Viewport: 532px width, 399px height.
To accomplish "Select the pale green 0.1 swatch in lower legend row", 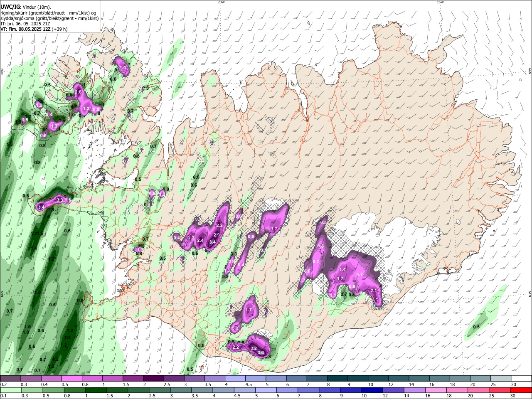I will [x=10, y=390].
